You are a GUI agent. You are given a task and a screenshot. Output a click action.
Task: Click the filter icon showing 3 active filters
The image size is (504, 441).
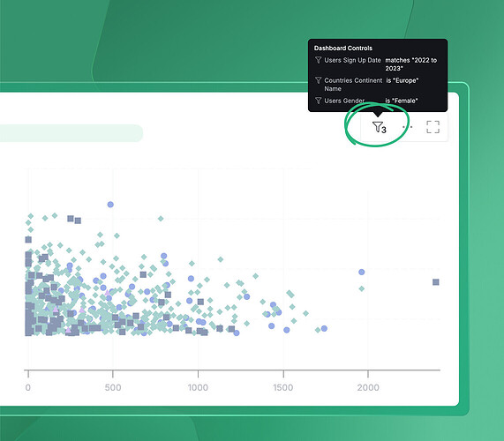[x=379, y=127]
